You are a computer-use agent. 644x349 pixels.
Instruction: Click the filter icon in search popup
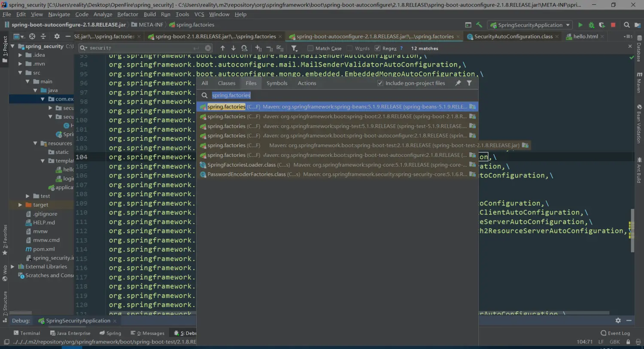(x=469, y=83)
